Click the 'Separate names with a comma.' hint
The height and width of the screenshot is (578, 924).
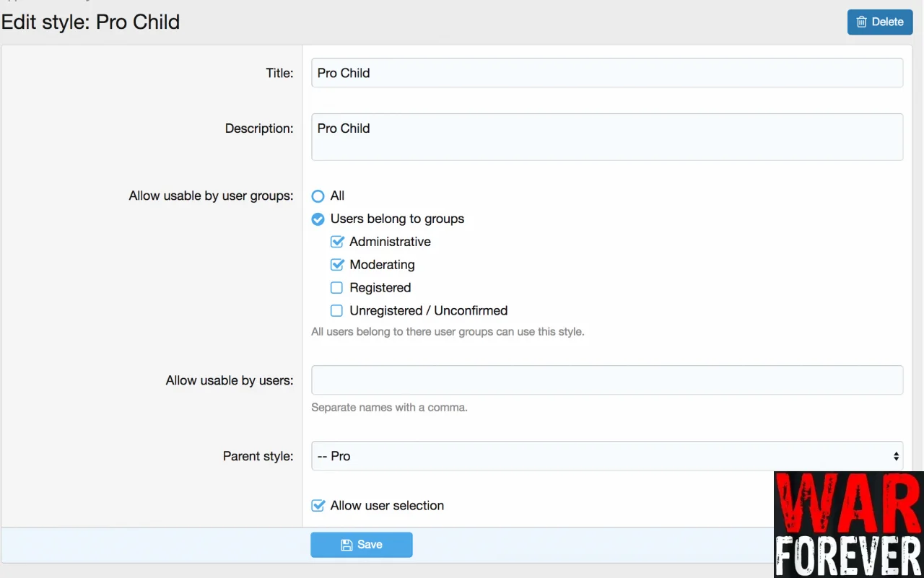[x=389, y=407]
